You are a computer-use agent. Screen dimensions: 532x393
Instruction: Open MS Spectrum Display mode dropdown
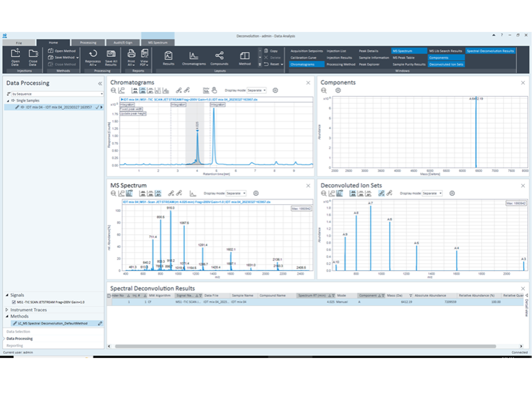tap(236, 193)
